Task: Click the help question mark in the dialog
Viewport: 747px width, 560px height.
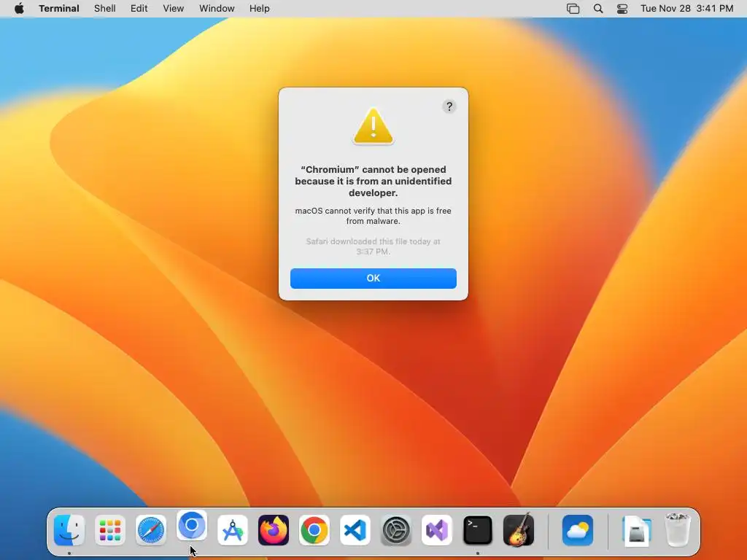Action: click(449, 106)
